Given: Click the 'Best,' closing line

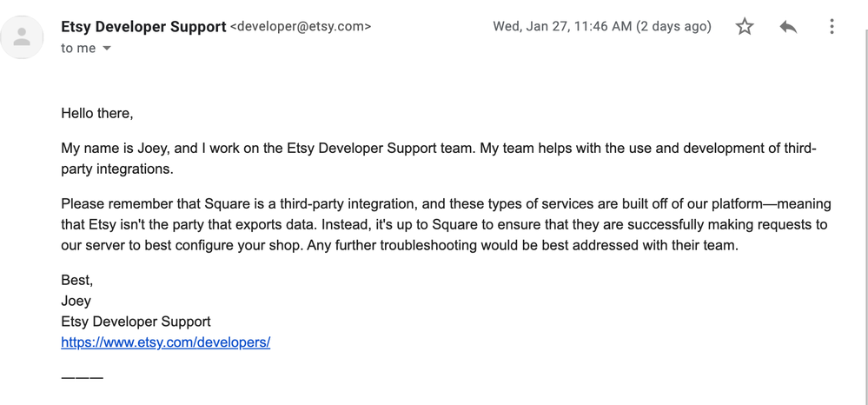Looking at the screenshot, I should click(x=76, y=280).
